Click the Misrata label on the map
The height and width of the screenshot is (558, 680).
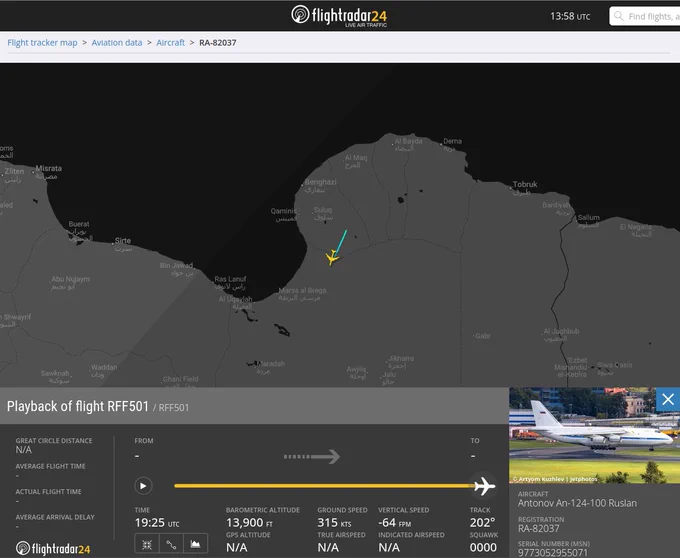tap(48, 168)
